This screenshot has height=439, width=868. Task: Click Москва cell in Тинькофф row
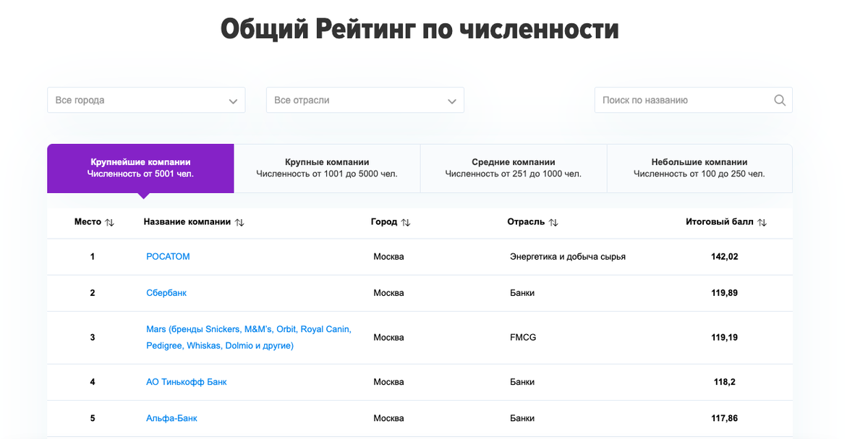(x=388, y=382)
